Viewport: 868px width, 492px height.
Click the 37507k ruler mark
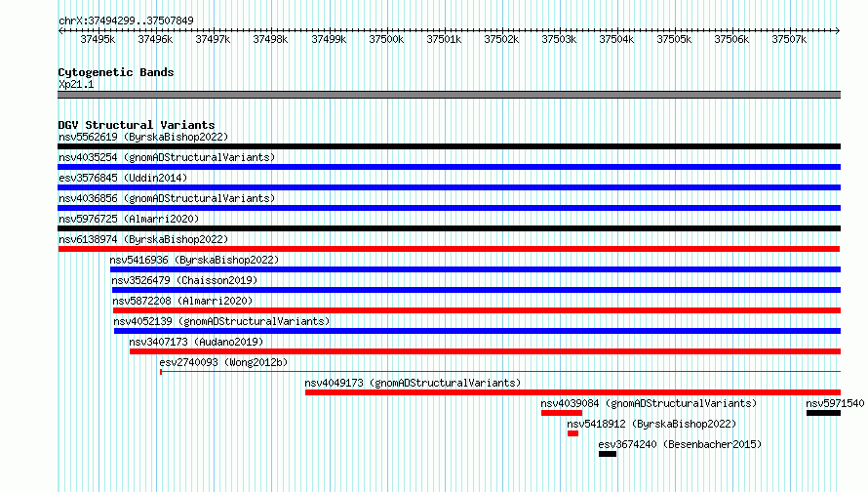(x=789, y=39)
